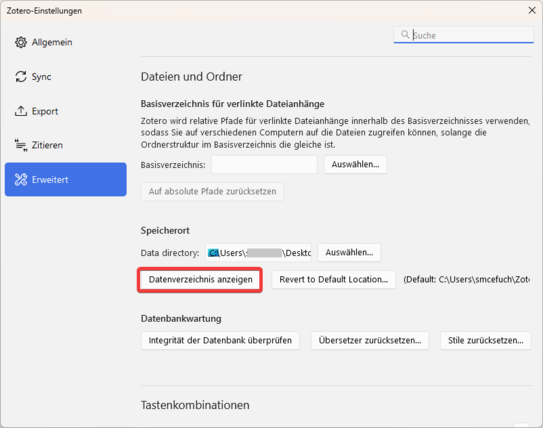Click Übersetzer zurücksetzen button
543x428 pixels.
point(370,341)
